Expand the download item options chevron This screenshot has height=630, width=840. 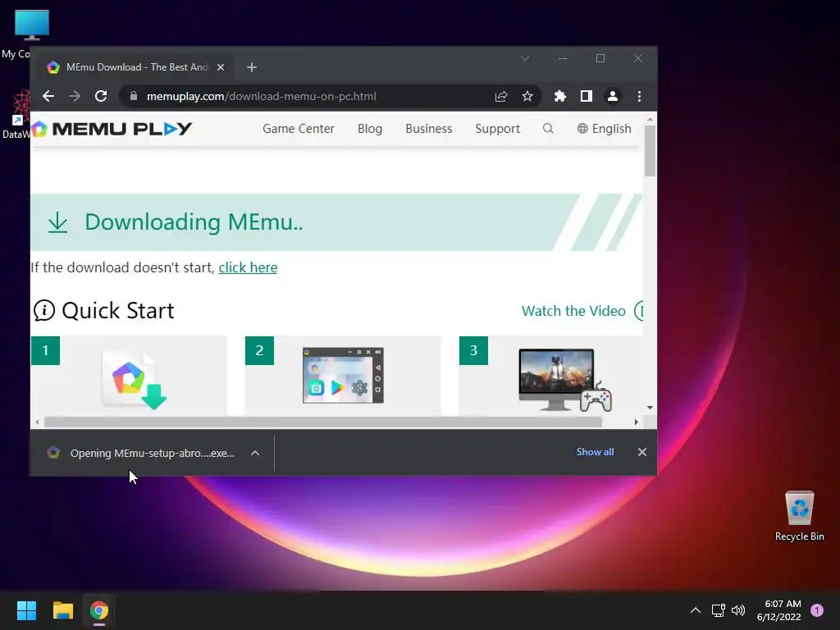255,453
